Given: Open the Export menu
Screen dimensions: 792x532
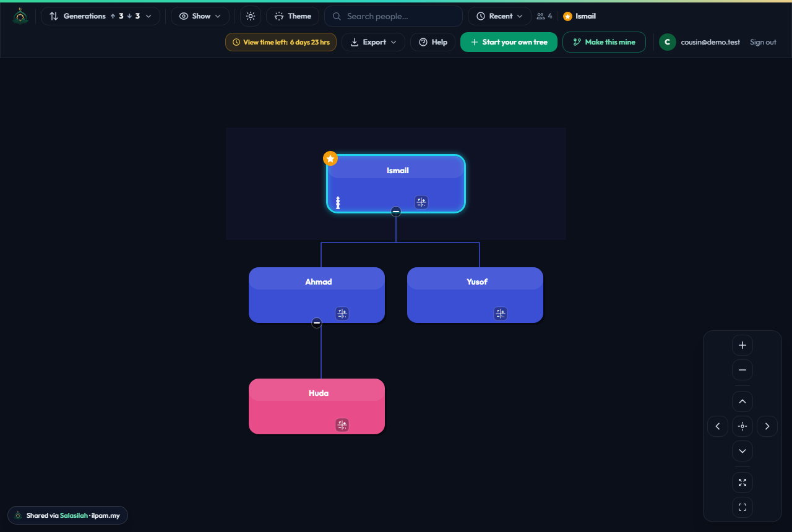Looking at the screenshot, I should click(373, 42).
